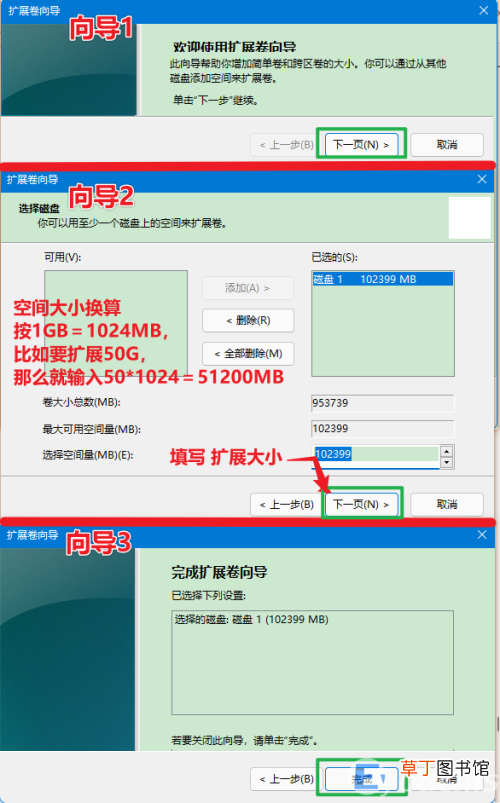Click 下一页(N) on the 选择磁盘 page
The height and width of the screenshot is (803, 500).
point(361,504)
